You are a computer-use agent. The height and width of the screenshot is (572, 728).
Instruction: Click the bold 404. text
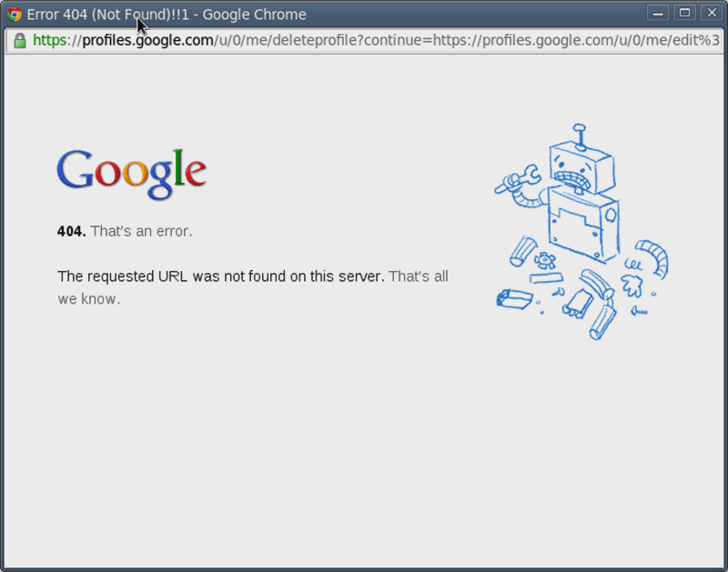(72, 231)
